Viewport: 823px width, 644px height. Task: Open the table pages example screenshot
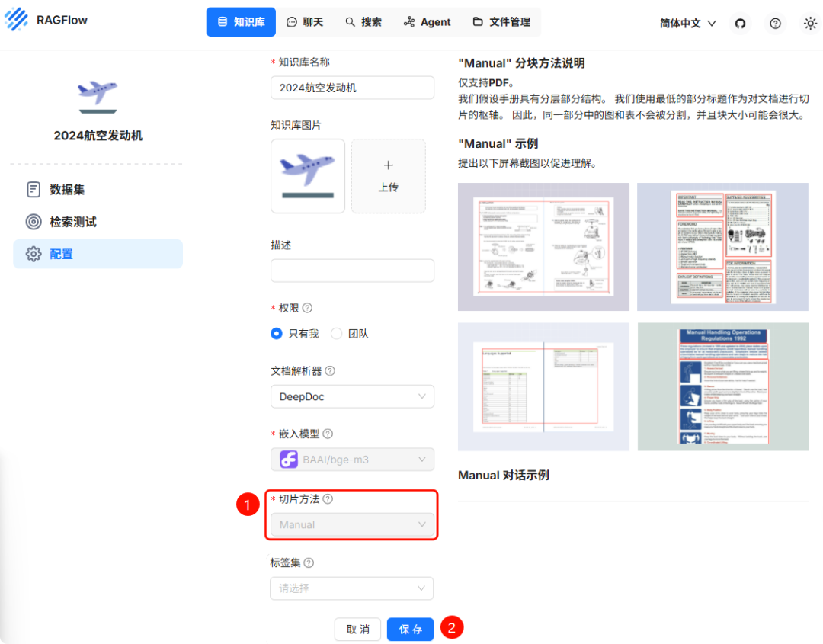coord(543,387)
